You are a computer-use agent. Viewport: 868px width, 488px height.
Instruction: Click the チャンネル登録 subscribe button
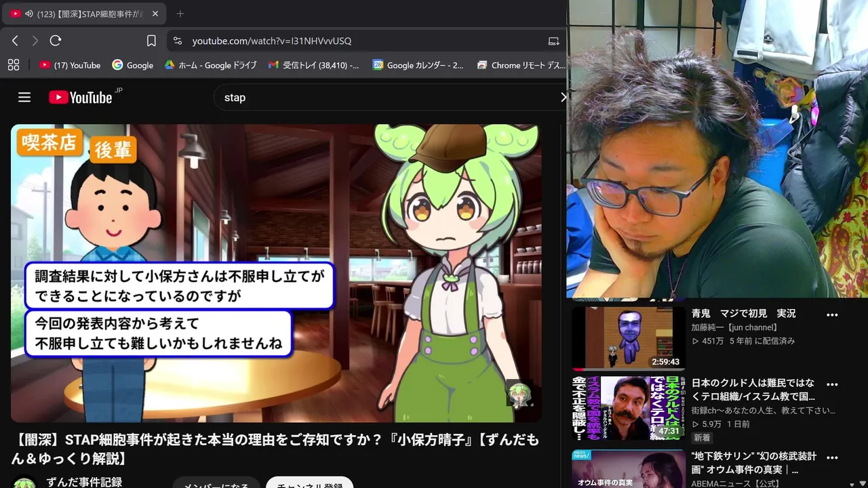pyautogui.click(x=309, y=483)
